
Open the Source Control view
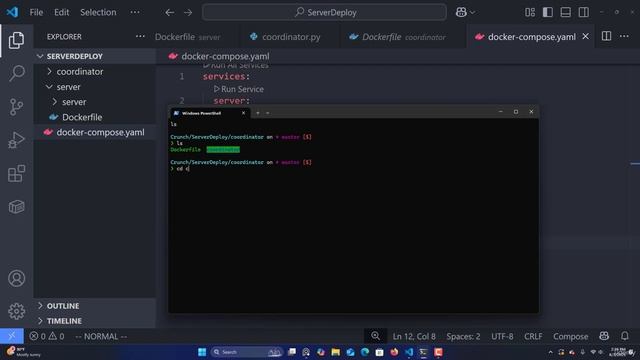click(x=16, y=107)
